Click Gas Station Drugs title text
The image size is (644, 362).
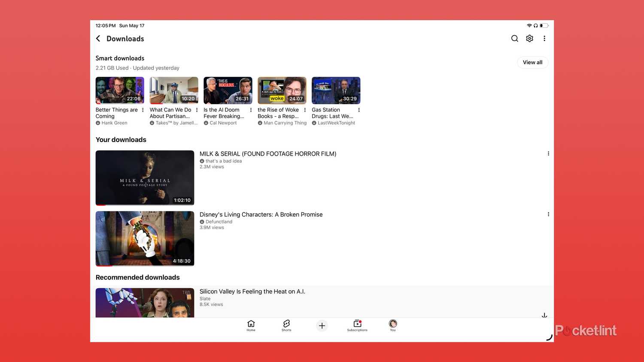click(332, 113)
